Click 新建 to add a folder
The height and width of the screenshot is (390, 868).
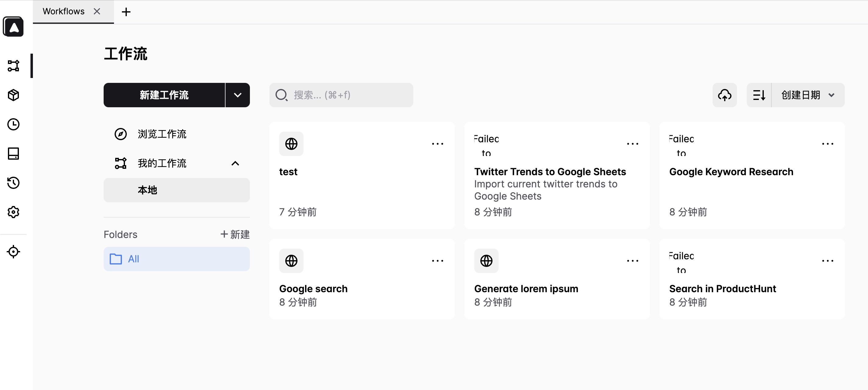(x=235, y=234)
